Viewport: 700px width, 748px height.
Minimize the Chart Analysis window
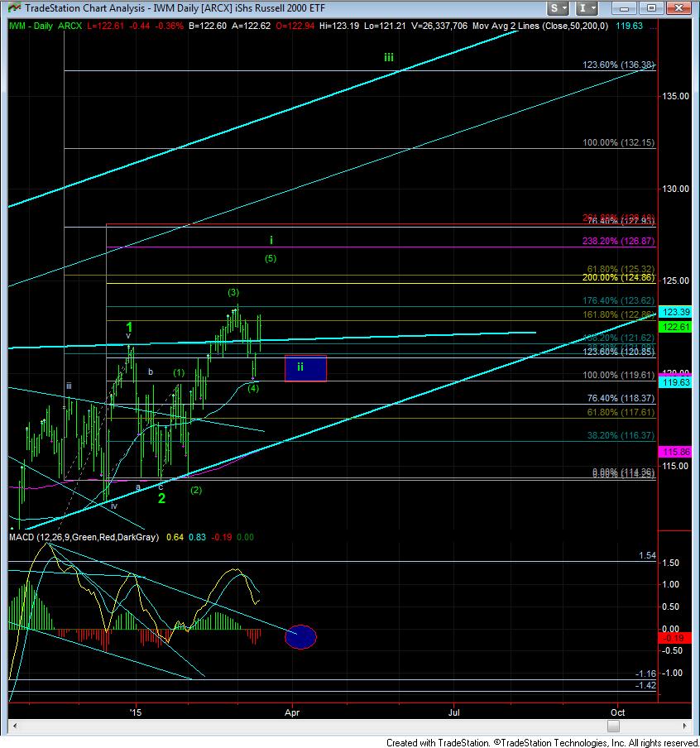point(624,8)
